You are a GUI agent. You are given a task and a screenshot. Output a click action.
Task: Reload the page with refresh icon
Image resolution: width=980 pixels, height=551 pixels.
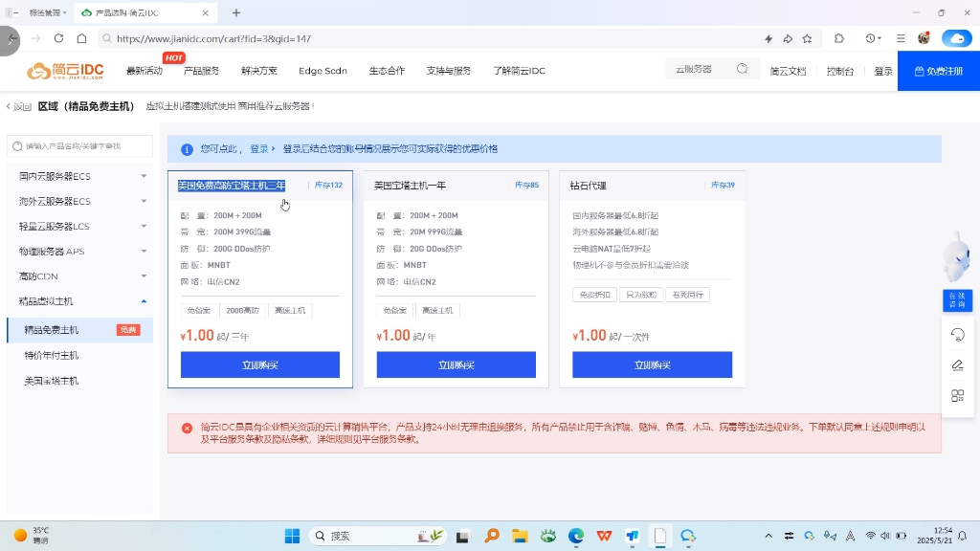[58, 38]
